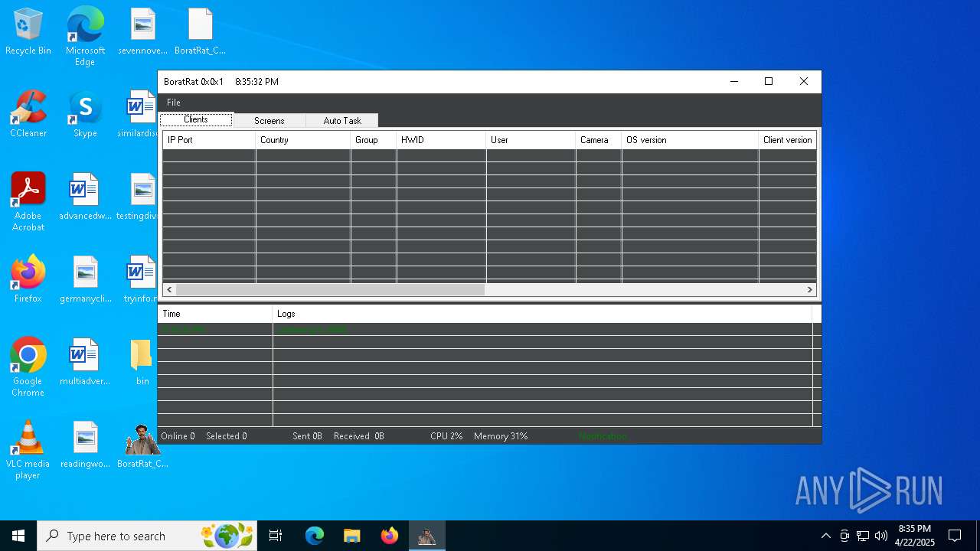The width and height of the screenshot is (980, 551).
Task: Sort by the Country column header
Action: [303, 140]
